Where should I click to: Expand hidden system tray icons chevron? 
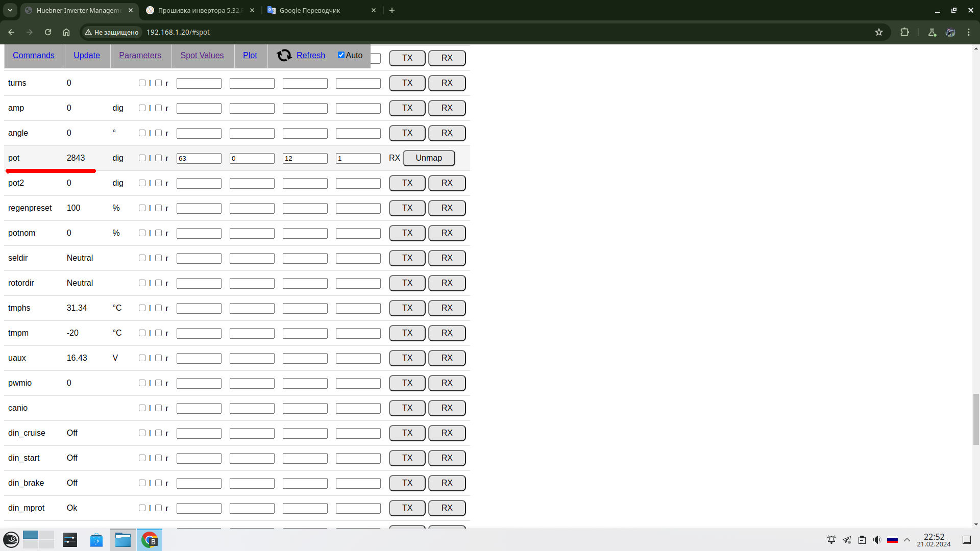(907, 540)
